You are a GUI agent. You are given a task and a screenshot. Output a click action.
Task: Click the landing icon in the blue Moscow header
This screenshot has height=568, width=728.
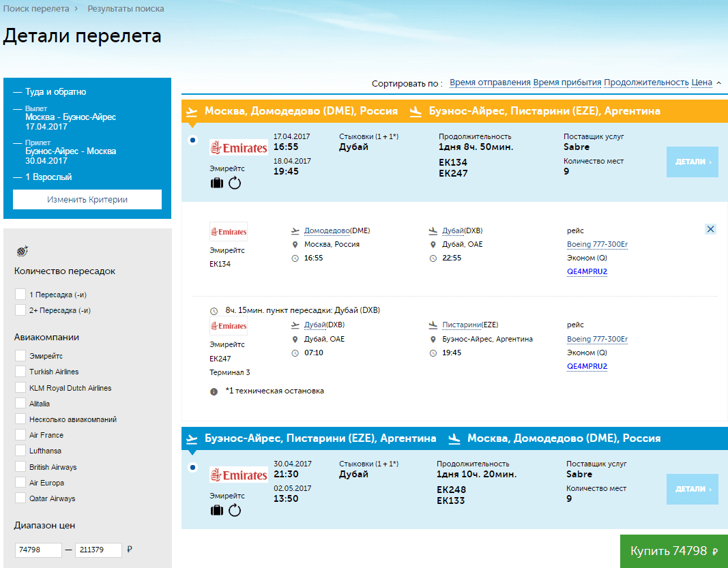[454, 438]
